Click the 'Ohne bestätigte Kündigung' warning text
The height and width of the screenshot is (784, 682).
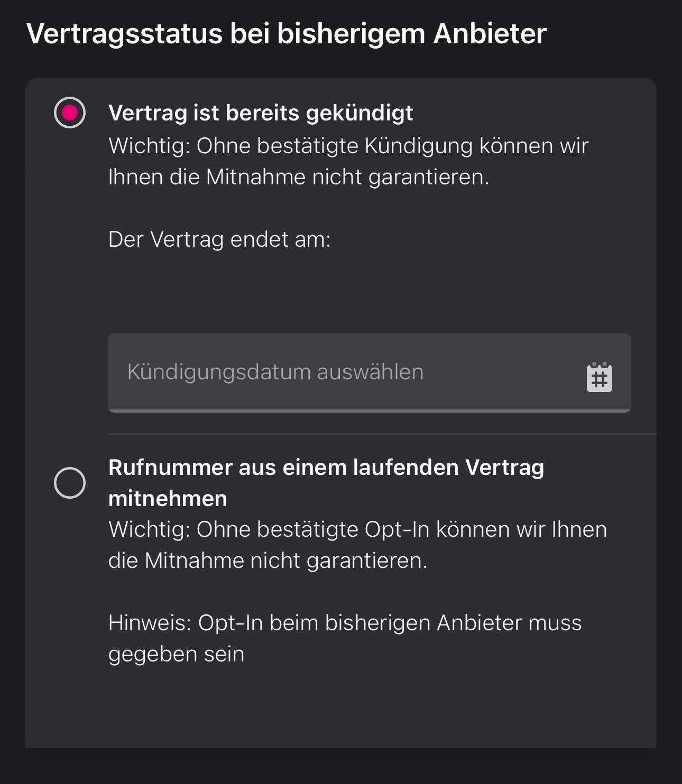coord(348,146)
